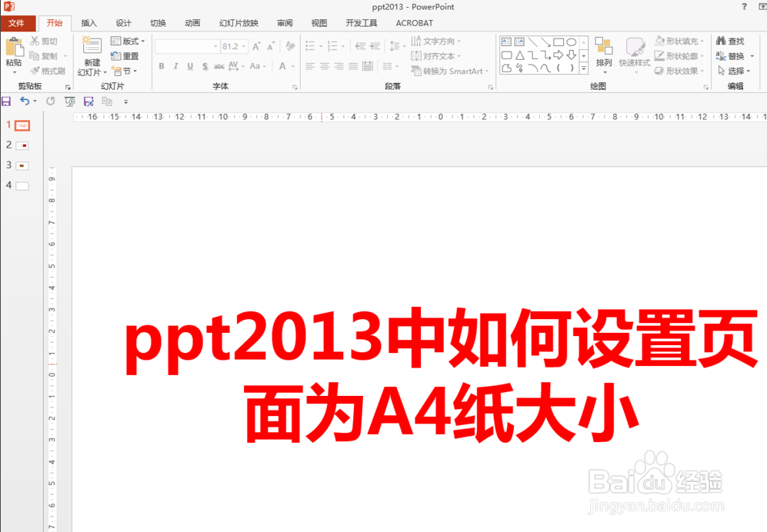Open font size 81.2 dropdown

244,46
